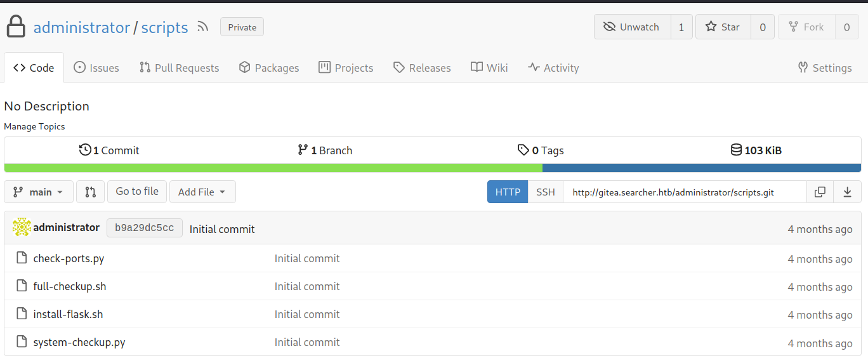
Task: Open the main branch dropdown
Action: tap(39, 192)
